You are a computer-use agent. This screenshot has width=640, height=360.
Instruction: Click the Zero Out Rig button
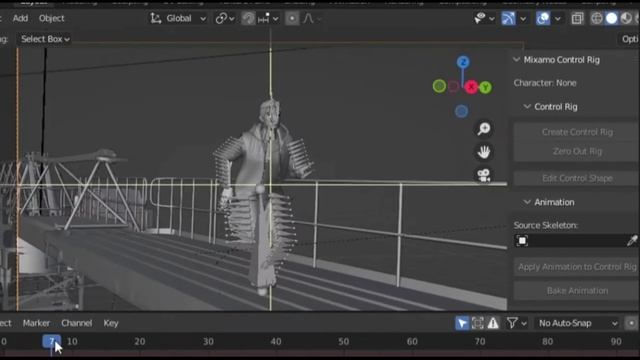pyautogui.click(x=577, y=151)
